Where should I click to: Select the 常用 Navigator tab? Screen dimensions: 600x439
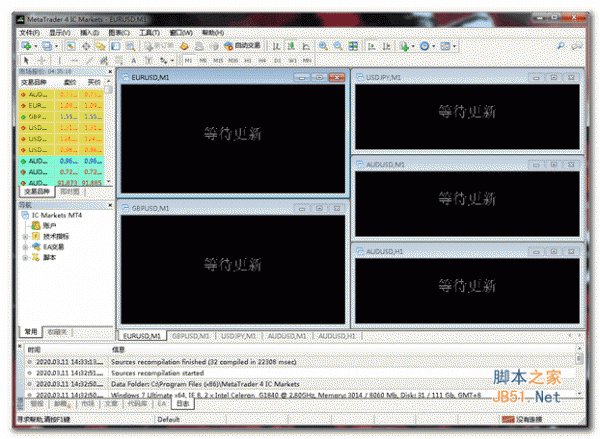[x=31, y=332]
